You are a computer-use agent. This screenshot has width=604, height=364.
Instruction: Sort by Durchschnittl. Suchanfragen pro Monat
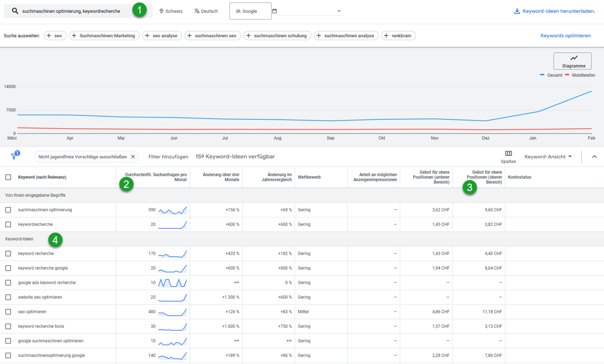pos(156,177)
